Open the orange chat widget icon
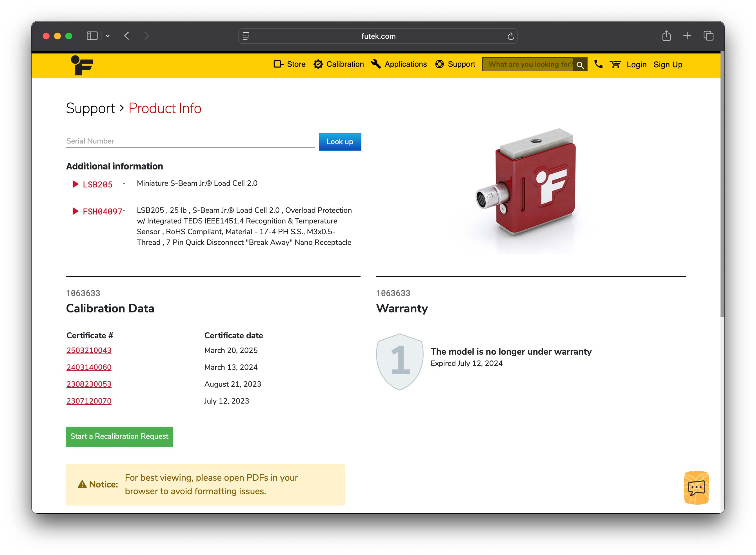The image size is (756, 555). [696, 487]
